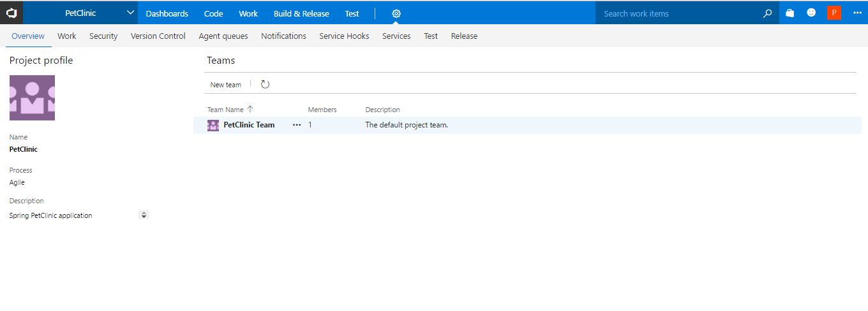Select the Overview tab
Viewport: 868px width, 311px height.
click(x=28, y=36)
